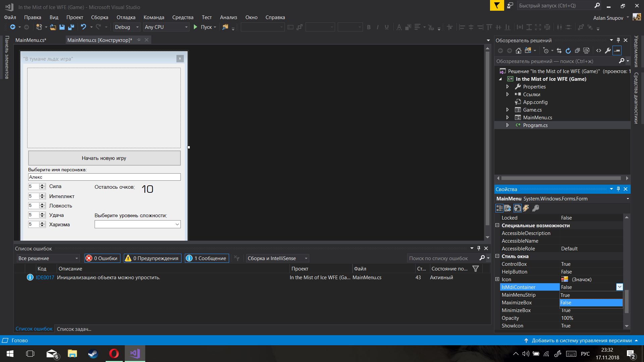Expand the Ссылки references node
This screenshot has width=644, height=362.
coord(507,94)
